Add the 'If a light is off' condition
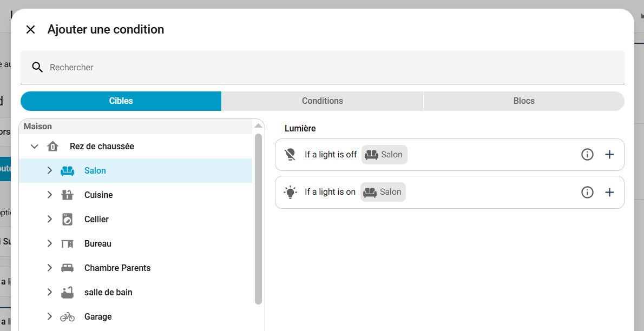 point(609,155)
